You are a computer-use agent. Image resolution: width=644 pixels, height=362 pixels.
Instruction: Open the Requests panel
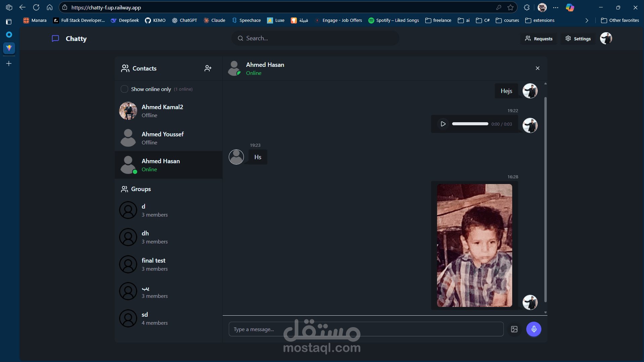(x=539, y=38)
